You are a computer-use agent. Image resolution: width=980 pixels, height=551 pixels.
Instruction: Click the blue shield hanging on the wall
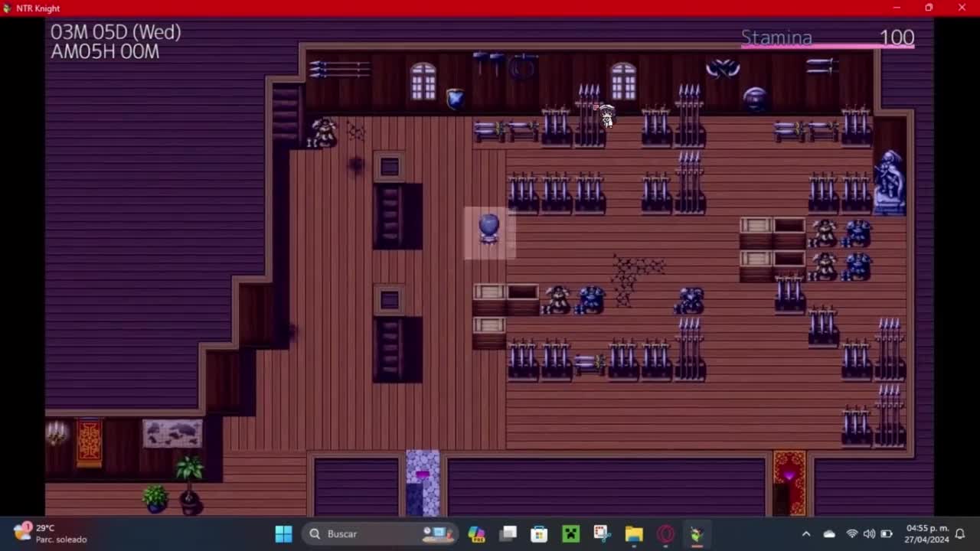[x=456, y=99]
